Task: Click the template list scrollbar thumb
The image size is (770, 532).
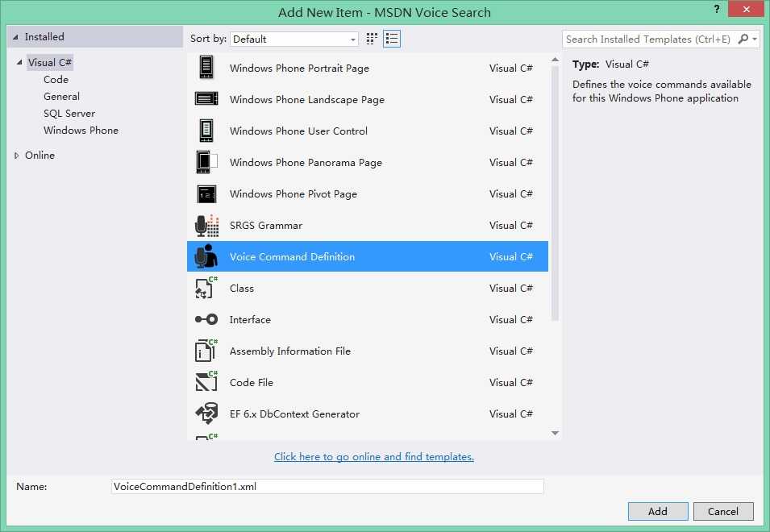Action: tap(555, 193)
